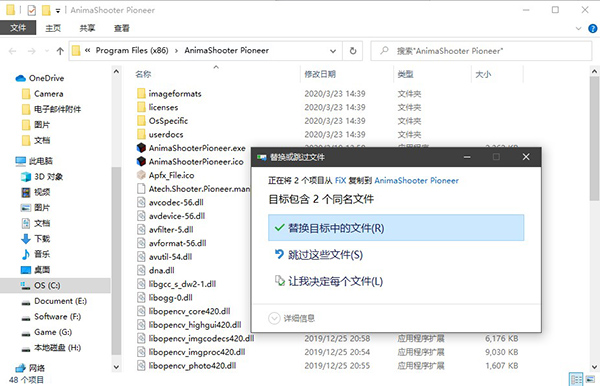Select the OsSpecific folder
The height and width of the screenshot is (386, 600).
point(163,121)
